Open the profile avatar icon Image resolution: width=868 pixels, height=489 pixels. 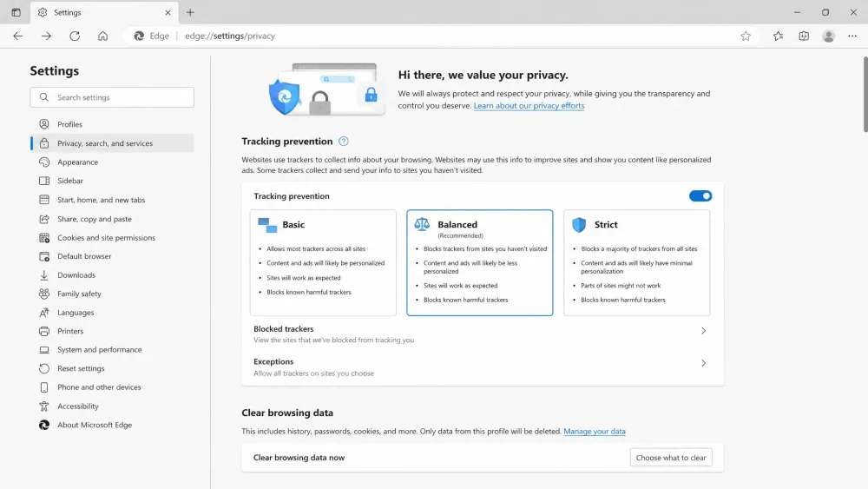click(829, 36)
